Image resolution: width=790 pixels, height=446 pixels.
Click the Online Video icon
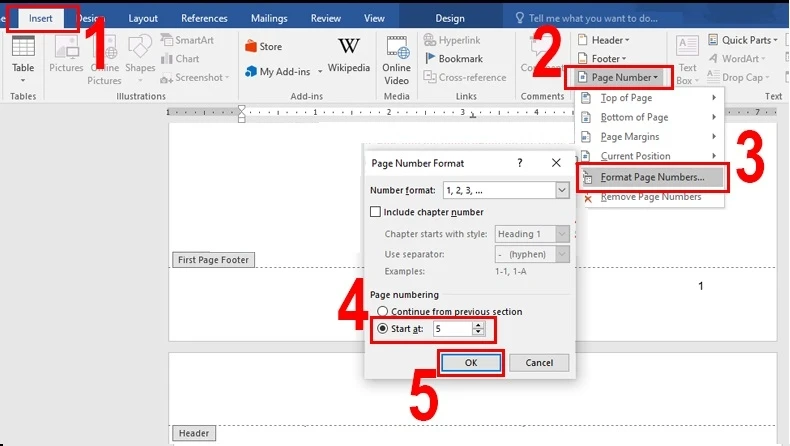pyautogui.click(x=397, y=58)
